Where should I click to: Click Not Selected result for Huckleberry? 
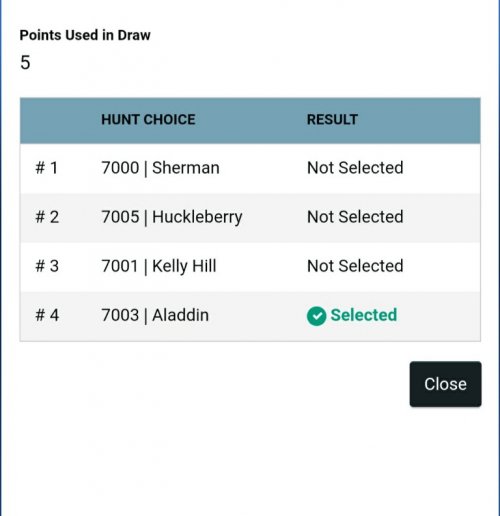(355, 217)
